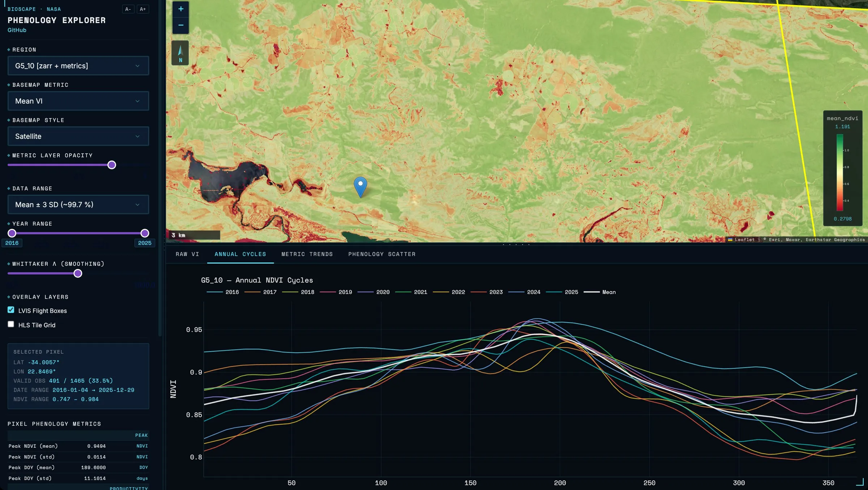This screenshot has height=490, width=868.
Task: Click the north arrow compass control
Action: pos(180,53)
